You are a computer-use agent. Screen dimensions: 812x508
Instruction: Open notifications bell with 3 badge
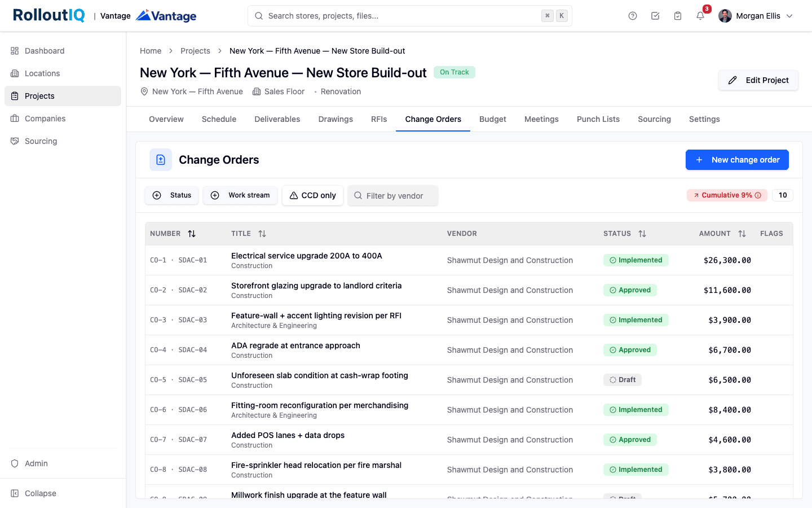(x=700, y=16)
